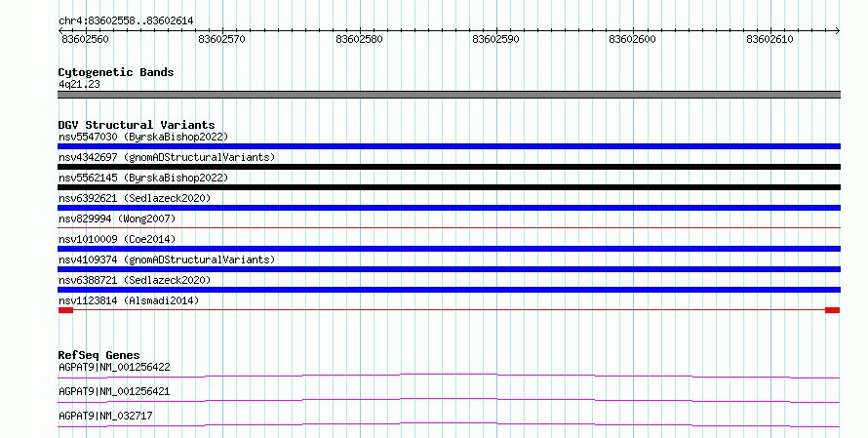Open AGPAT9|NM_001256422 transcript label
Image resolution: width=868 pixels, height=438 pixels.
point(114,367)
